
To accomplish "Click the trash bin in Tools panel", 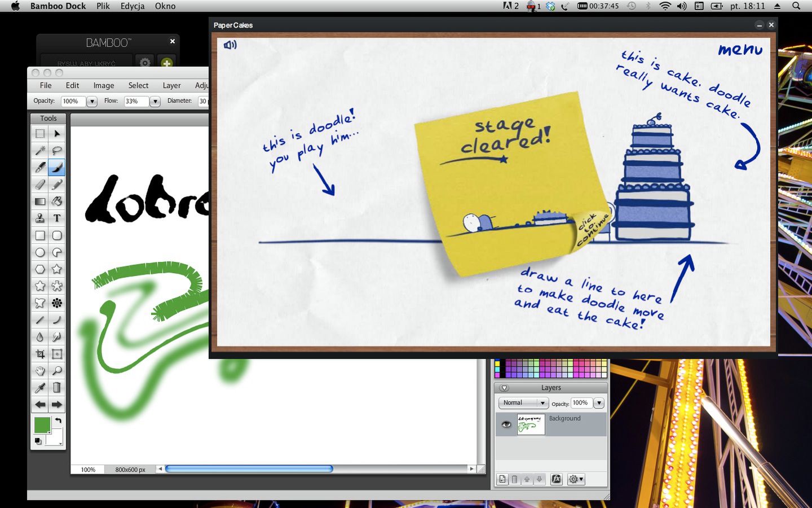I will tap(57, 388).
